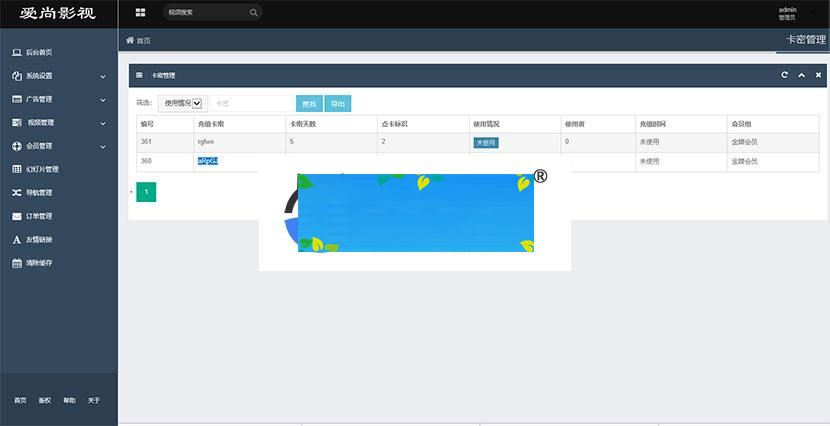Click the 卡密 filter input field
This screenshot has width=830, height=426.
click(250, 104)
